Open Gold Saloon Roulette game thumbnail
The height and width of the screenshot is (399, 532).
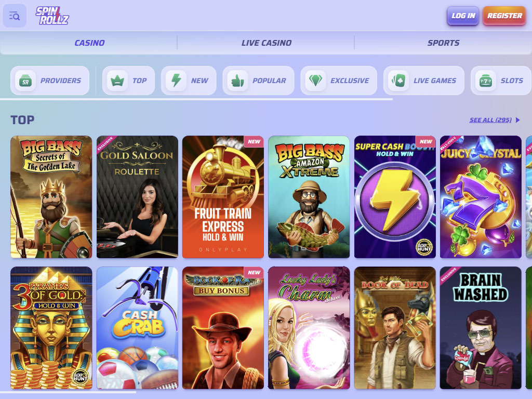click(137, 197)
